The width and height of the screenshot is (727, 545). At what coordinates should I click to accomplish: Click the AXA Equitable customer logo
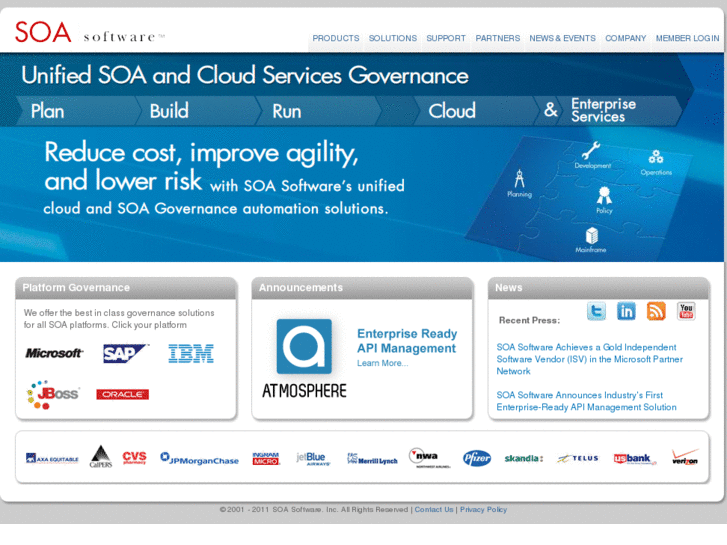tap(52, 459)
